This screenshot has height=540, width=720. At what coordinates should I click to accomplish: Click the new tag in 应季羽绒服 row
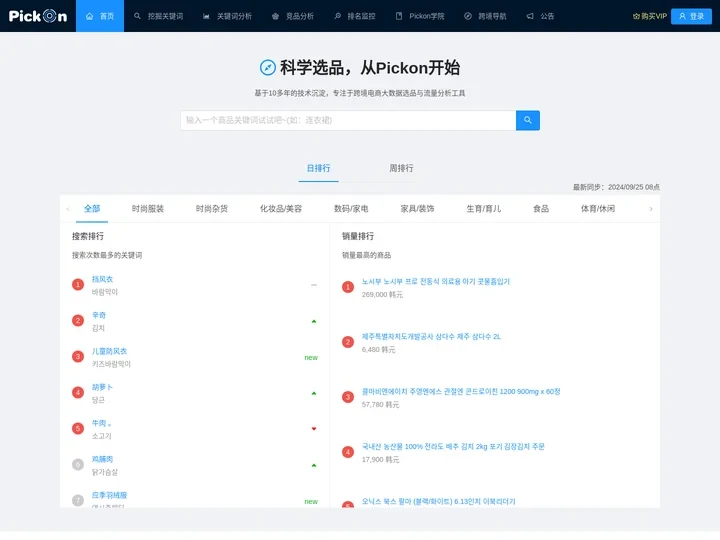pyautogui.click(x=311, y=501)
